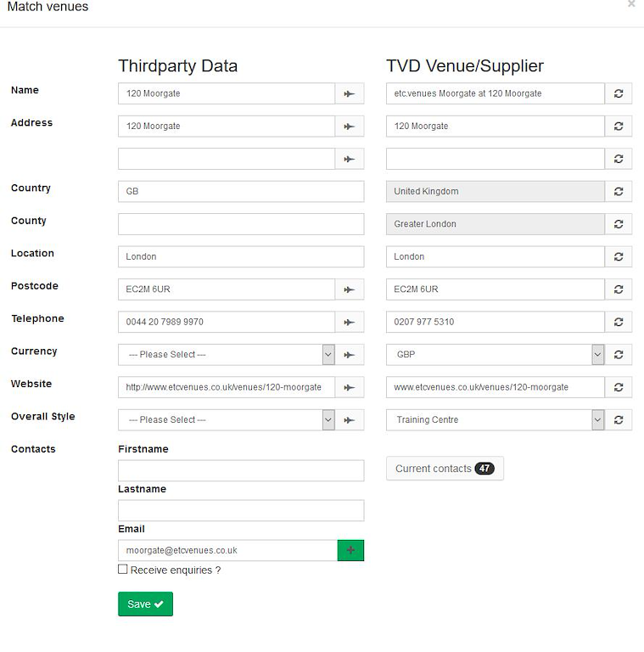Copy empty second address line arrow icon
This screenshot has width=644, height=652.
(350, 159)
